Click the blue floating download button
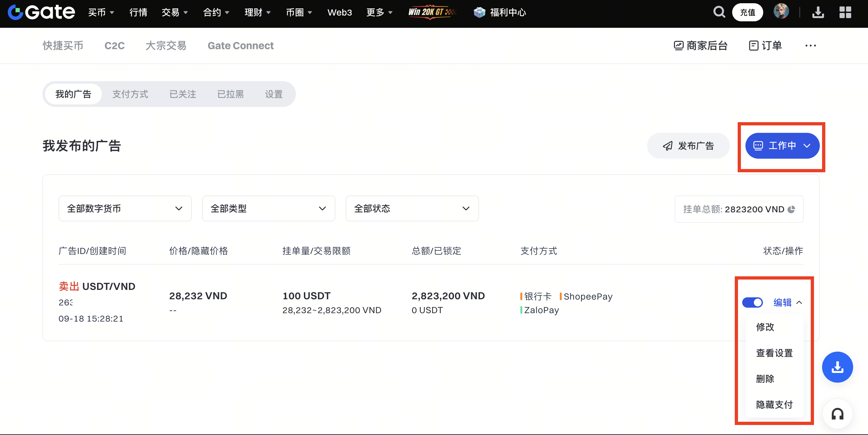This screenshot has height=435, width=868. coord(837,367)
